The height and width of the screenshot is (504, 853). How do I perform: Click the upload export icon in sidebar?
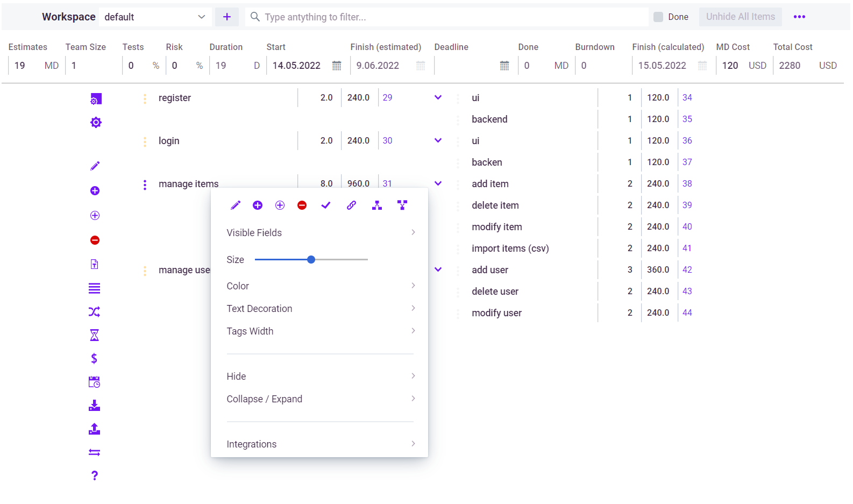[x=94, y=429]
